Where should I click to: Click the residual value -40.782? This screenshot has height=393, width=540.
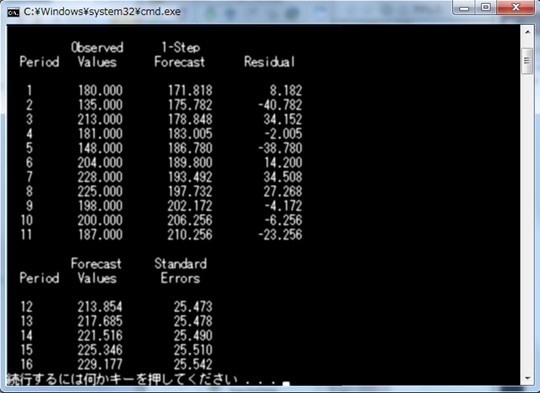[280, 105]
